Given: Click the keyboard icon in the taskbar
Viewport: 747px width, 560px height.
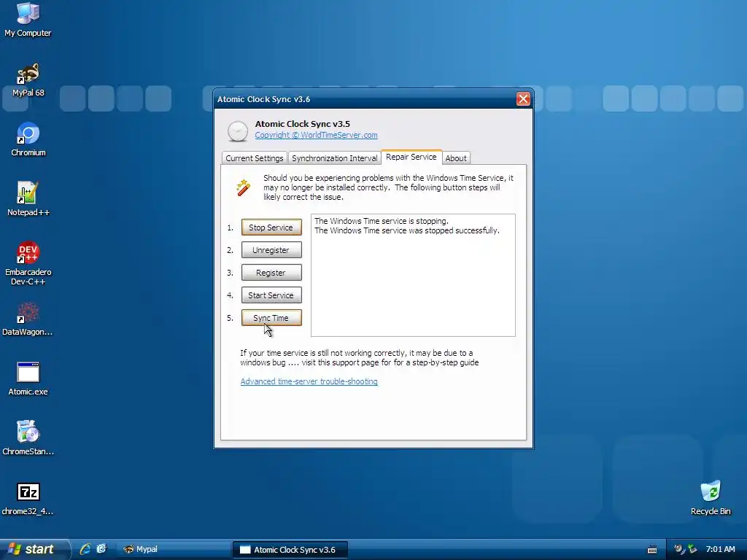Looking at the screenshot, I should pos(652,550).
